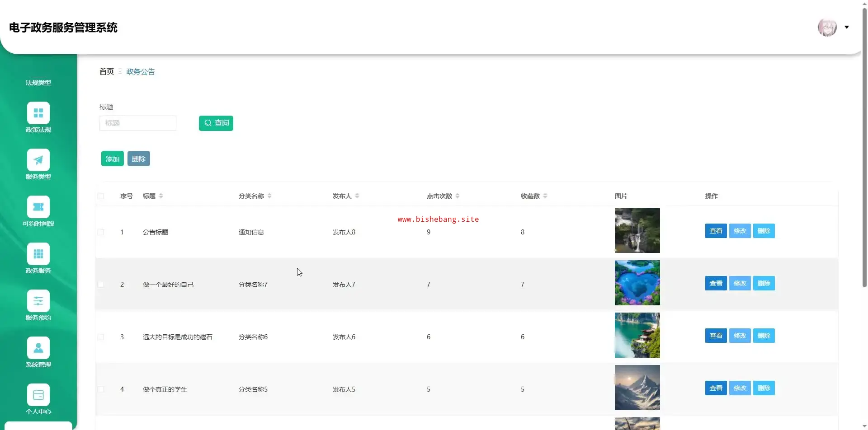Sort the table by 收藏数 column
The width and height of the screenshot is (868, 430).
[545, 196]
